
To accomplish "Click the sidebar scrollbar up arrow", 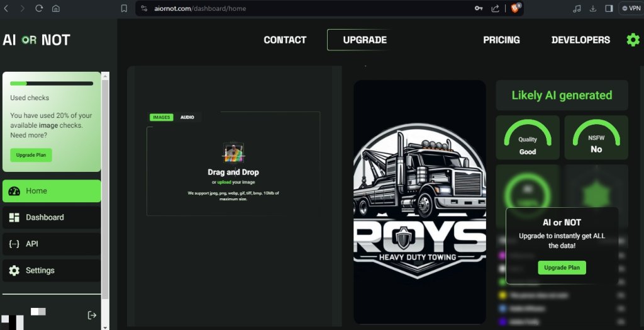I will (105, 76).
